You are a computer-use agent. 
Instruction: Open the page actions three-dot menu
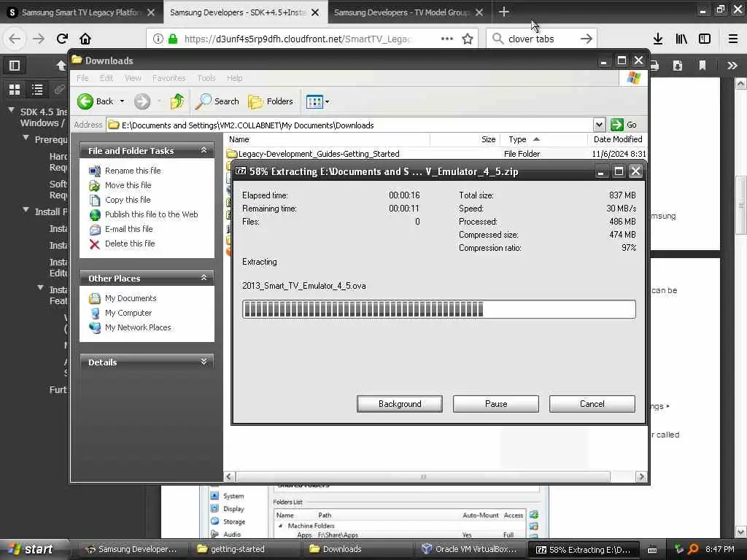(447, 39)
